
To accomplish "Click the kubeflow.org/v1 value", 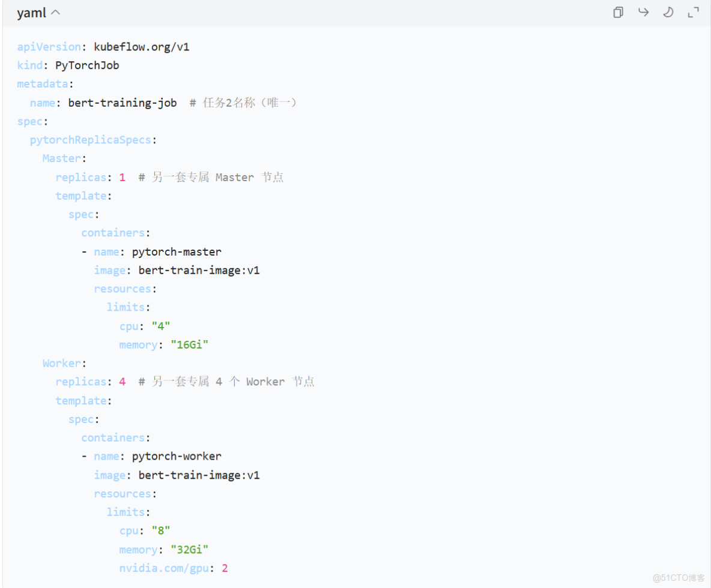I will 142,47.
